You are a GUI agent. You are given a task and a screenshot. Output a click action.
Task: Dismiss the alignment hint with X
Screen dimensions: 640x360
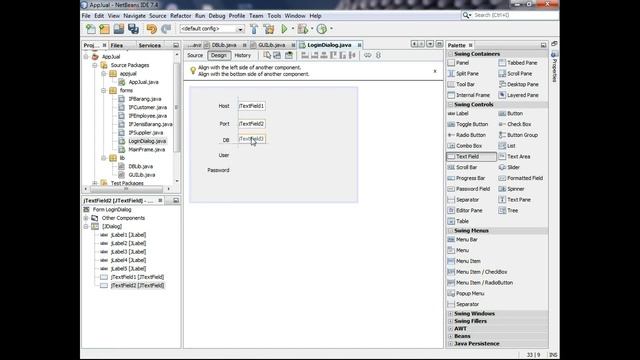pyautogui.click(x=435, y=71)
